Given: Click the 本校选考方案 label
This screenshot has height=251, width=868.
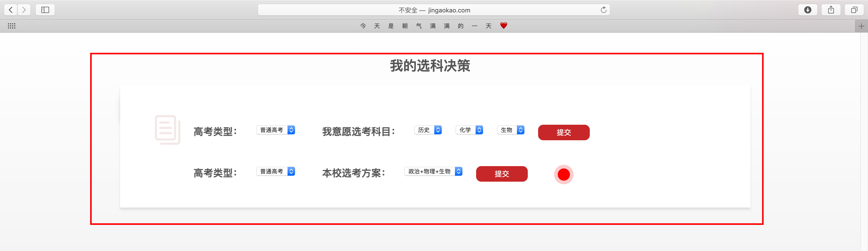Looking at the screenshot, I should pos(354,173).
